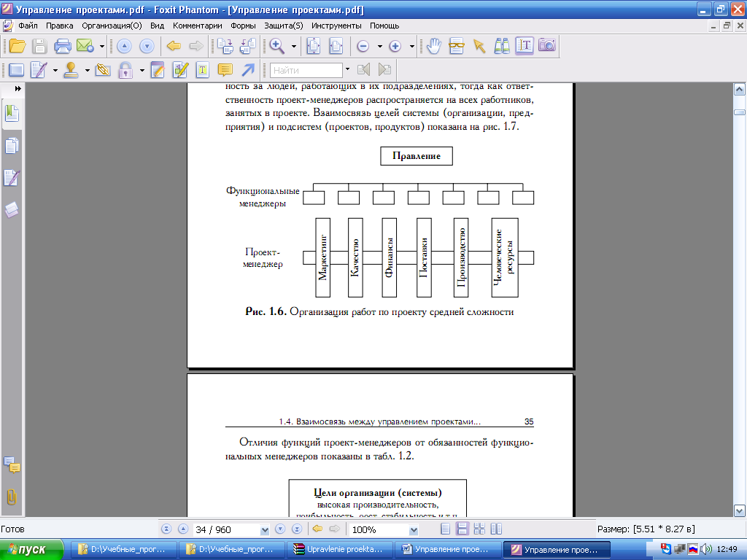Open the page number 34 / 960 dropdown
The height and width of the screenshot is (560, 747).
click(265, 529)
